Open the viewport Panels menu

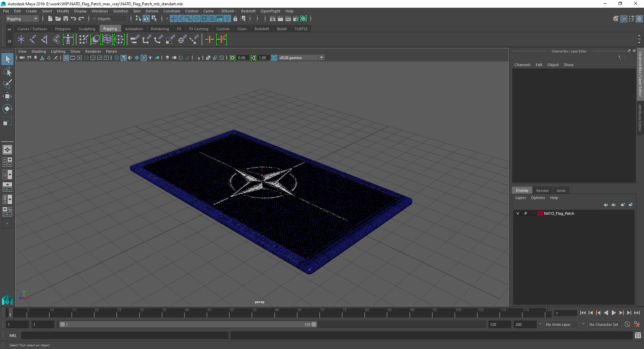pos(111,51)
